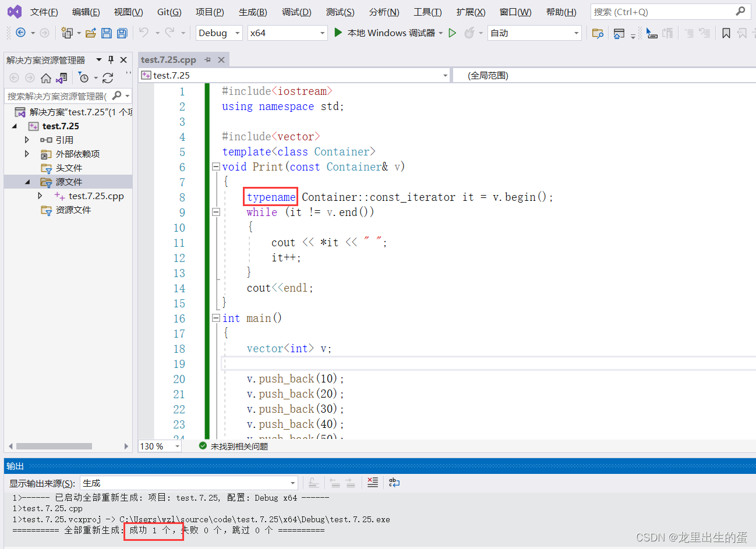
Task: Click the typename keyword on line 8
Action: [271, 197]
